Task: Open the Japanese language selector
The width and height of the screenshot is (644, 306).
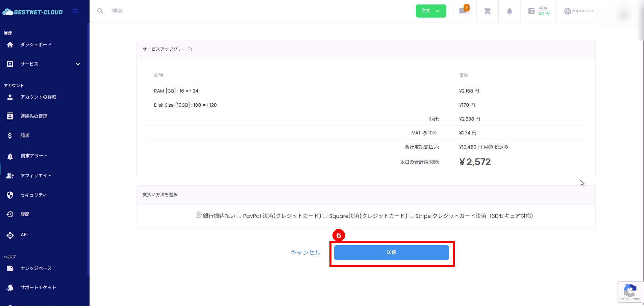Action: 578,11
